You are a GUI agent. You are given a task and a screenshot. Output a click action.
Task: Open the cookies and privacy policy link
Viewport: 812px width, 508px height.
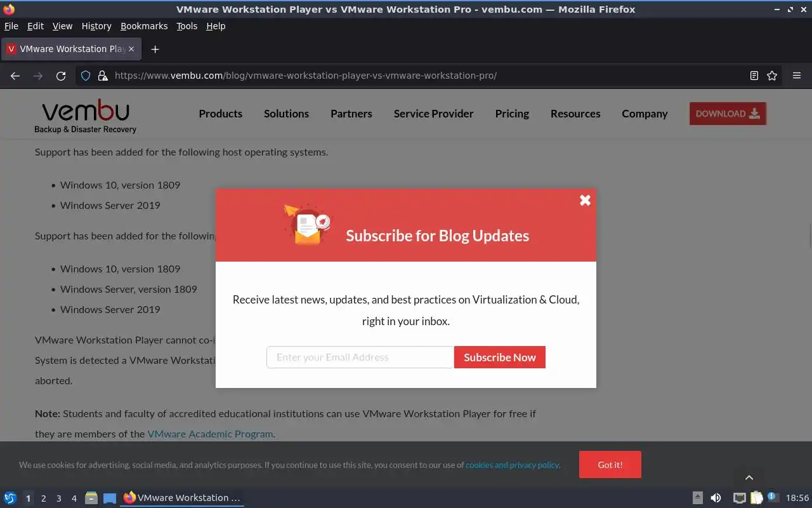(512, 465)
